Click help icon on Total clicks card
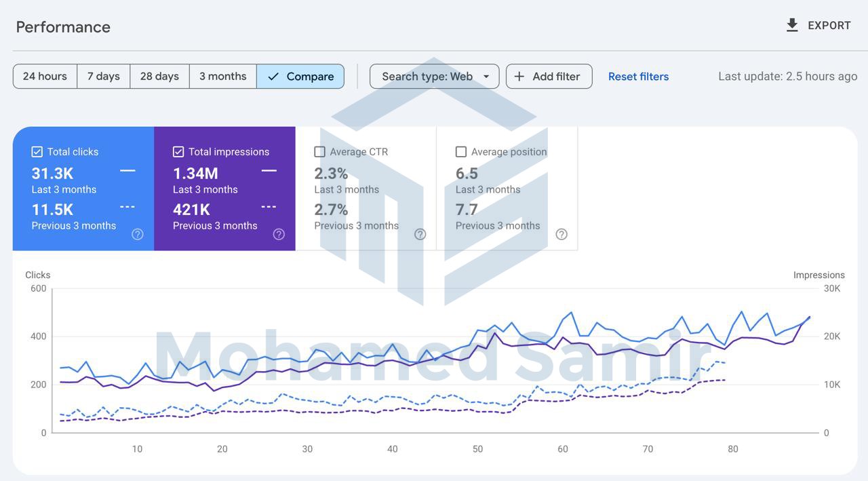Viewport: 868px width, 481px height. click(138, 234)
